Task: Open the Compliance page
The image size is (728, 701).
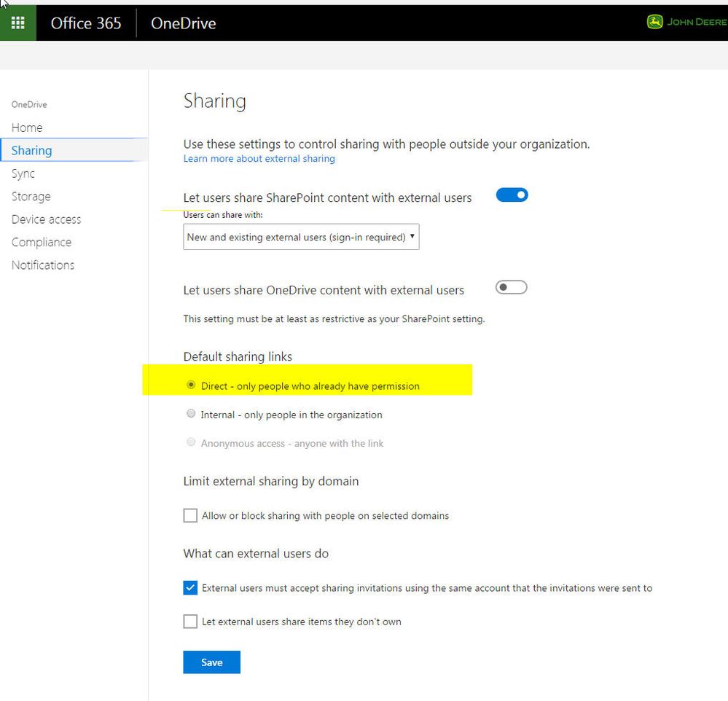Action: pos(42,243)
